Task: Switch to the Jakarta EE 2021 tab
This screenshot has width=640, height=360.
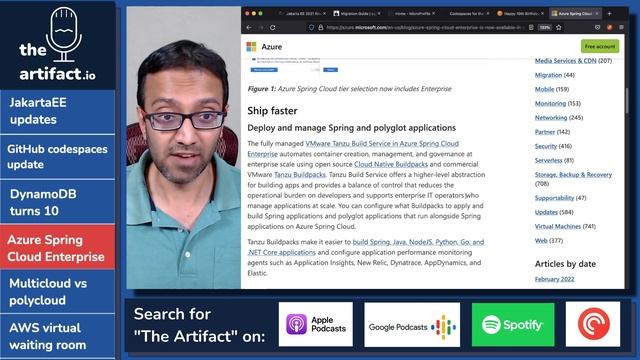Action: [302, 13]
